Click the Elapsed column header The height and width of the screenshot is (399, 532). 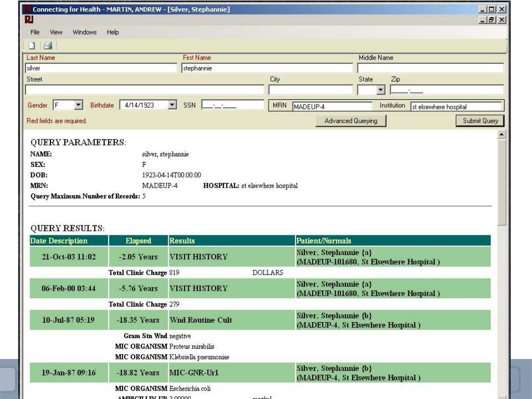click(138, 241)
